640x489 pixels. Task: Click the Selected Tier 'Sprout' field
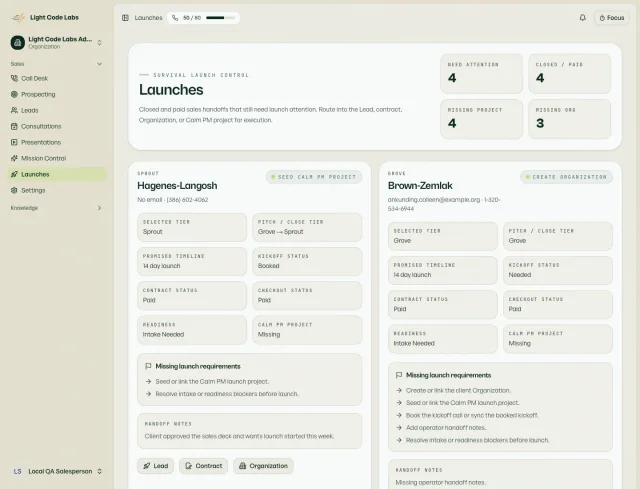192,227
